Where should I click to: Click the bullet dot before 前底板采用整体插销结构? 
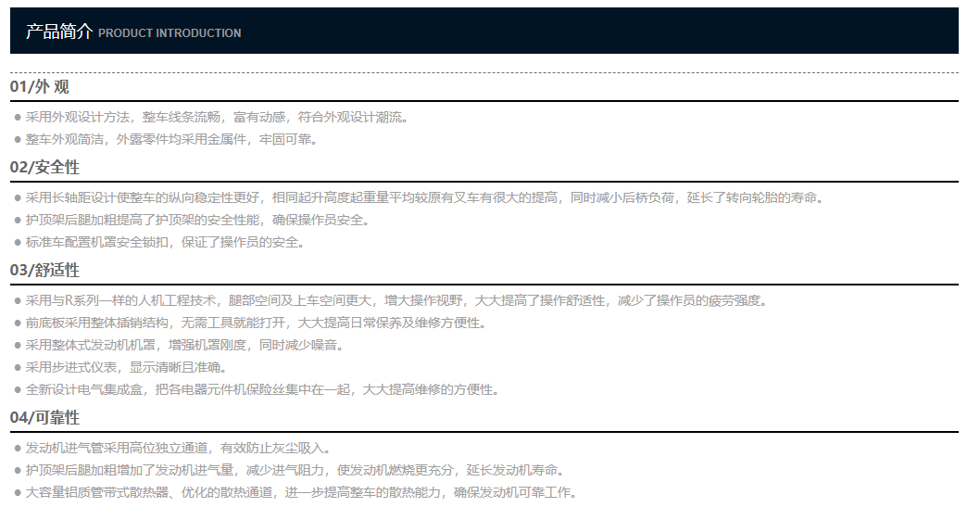18,323
